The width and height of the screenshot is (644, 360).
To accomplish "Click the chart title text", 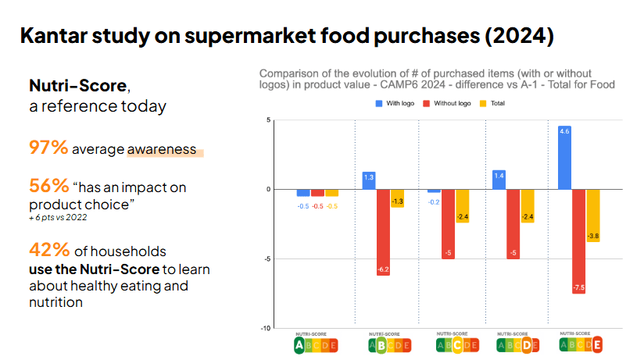I will [437, 78].
